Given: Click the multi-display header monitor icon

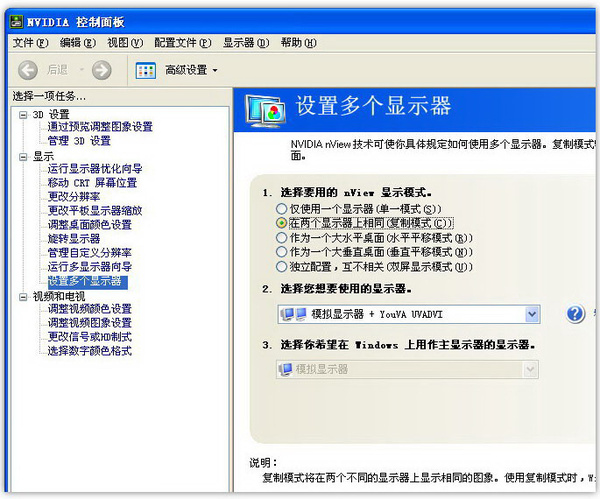Looking at the screenshot, I should click(x=265, y=111).
